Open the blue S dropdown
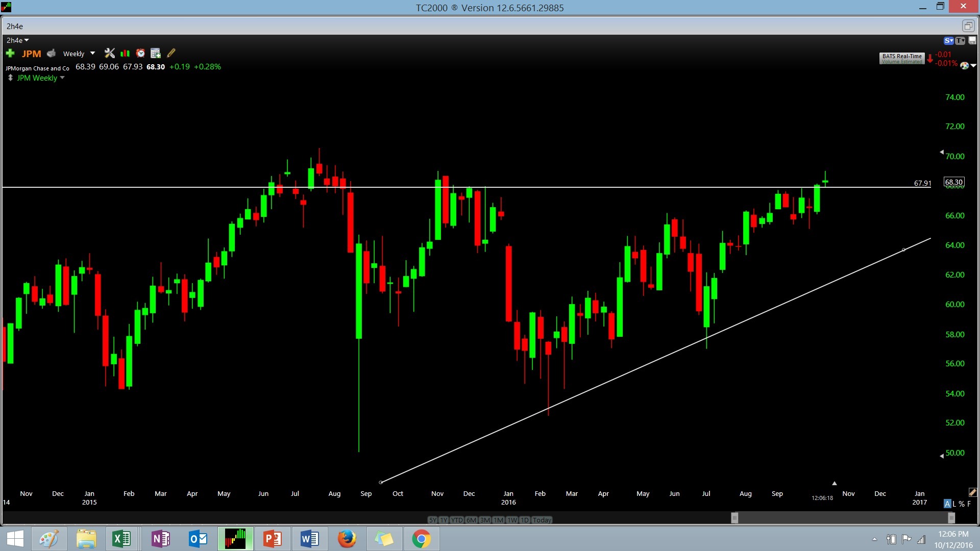The width and height of the screenshot is (980, 551). coord(949,41)
